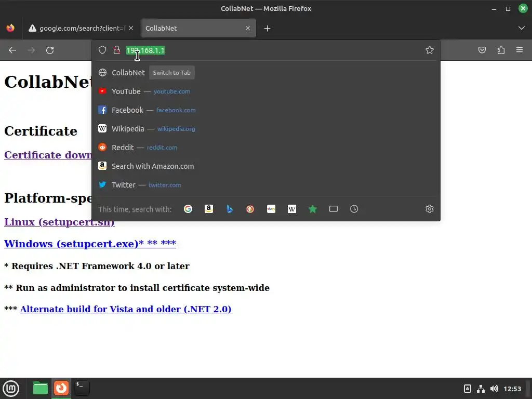Open the Linux Mint start menu
532x399 pixels.
[11, 389]
